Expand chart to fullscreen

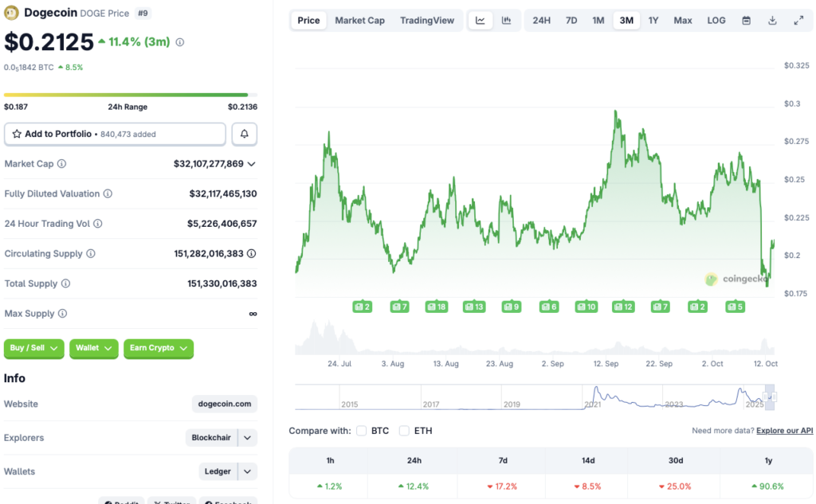pyautogui.click(x=798, y=21)
